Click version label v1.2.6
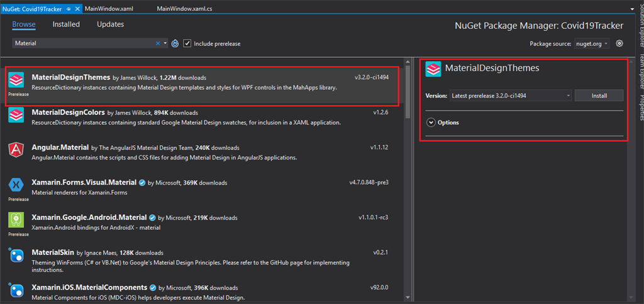 380,112
